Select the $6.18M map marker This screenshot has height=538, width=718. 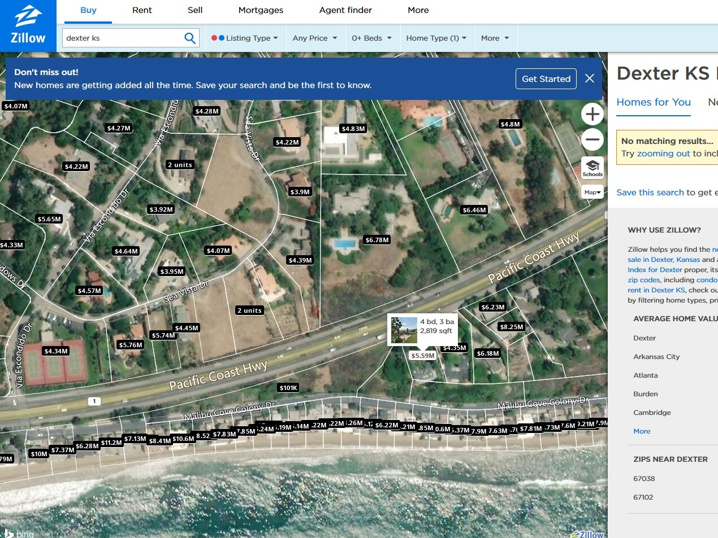coord(488,353)
